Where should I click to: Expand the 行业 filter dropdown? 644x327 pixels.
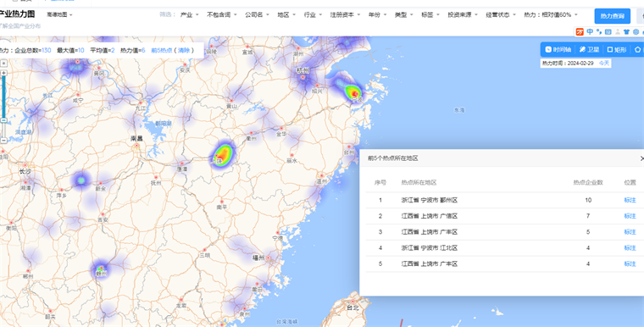[313, 14]
